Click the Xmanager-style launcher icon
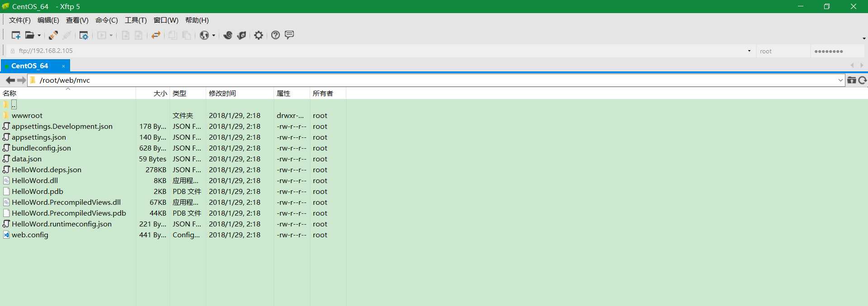Screen dimensions: 868x306 pyautogui.click(x=242, y=35)
